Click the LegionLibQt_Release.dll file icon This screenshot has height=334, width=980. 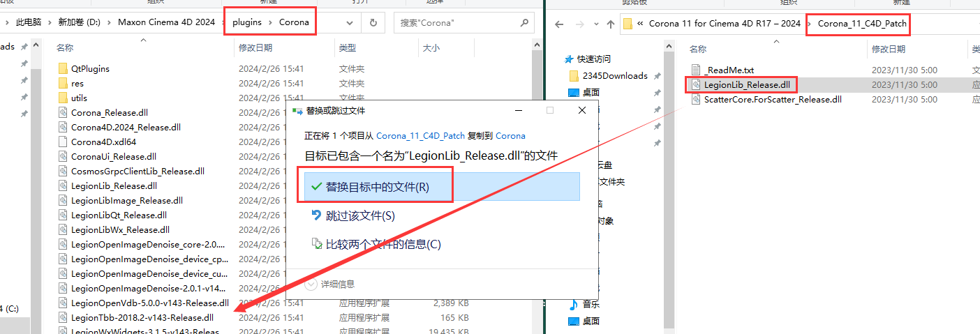[63, 215]
